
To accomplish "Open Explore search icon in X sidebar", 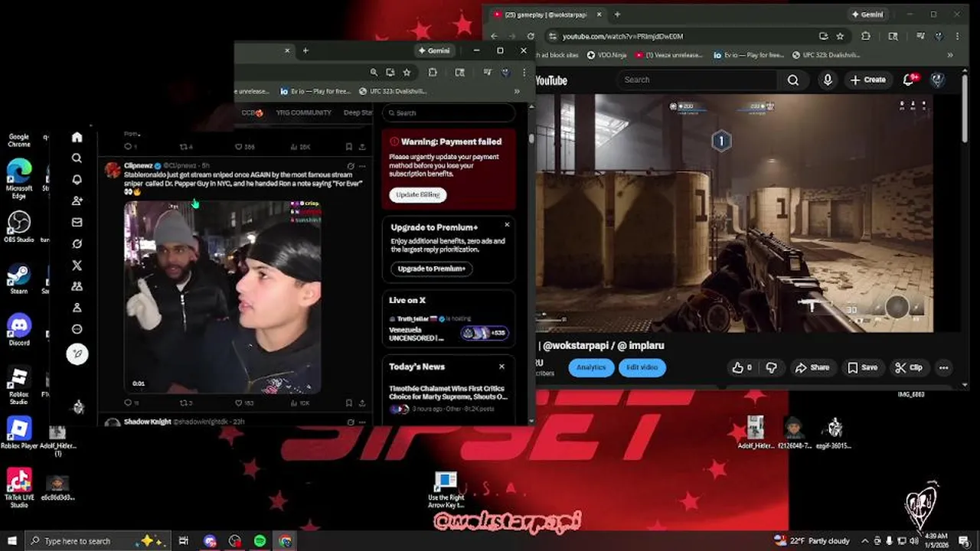I will click(x=77, y=158).
